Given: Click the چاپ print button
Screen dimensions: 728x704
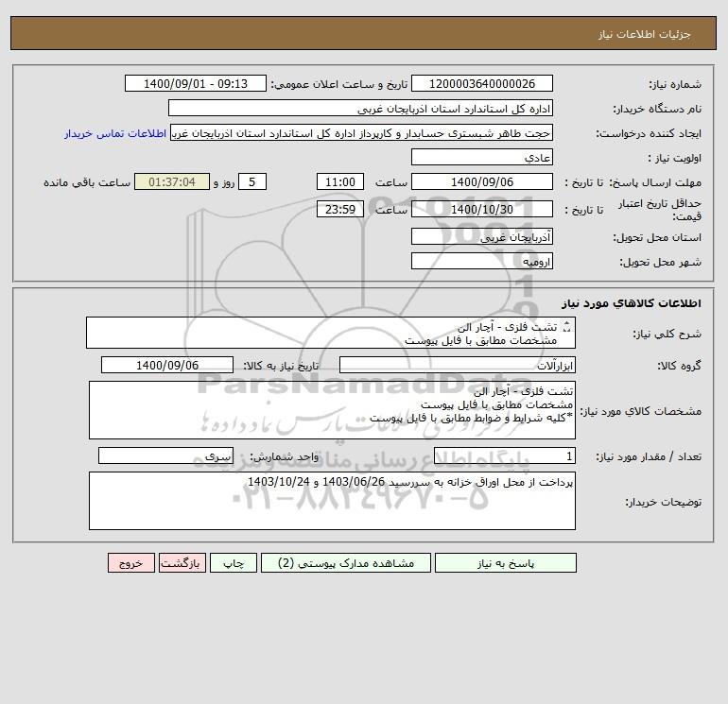Looking at the screenshot, I should coord(234,563).
